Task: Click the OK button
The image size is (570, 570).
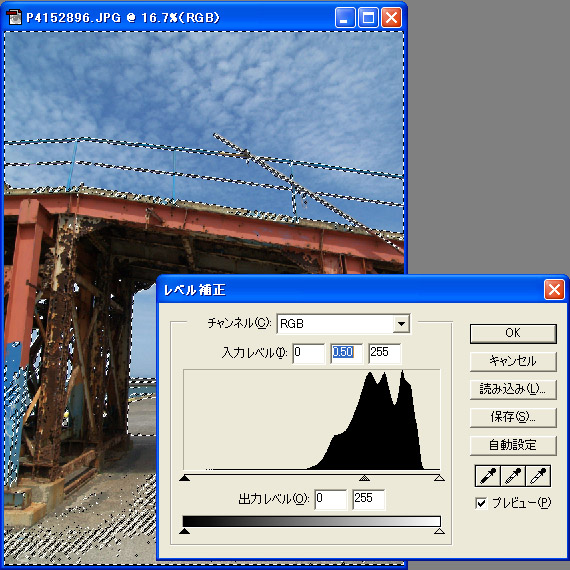Action: point(513,333)
